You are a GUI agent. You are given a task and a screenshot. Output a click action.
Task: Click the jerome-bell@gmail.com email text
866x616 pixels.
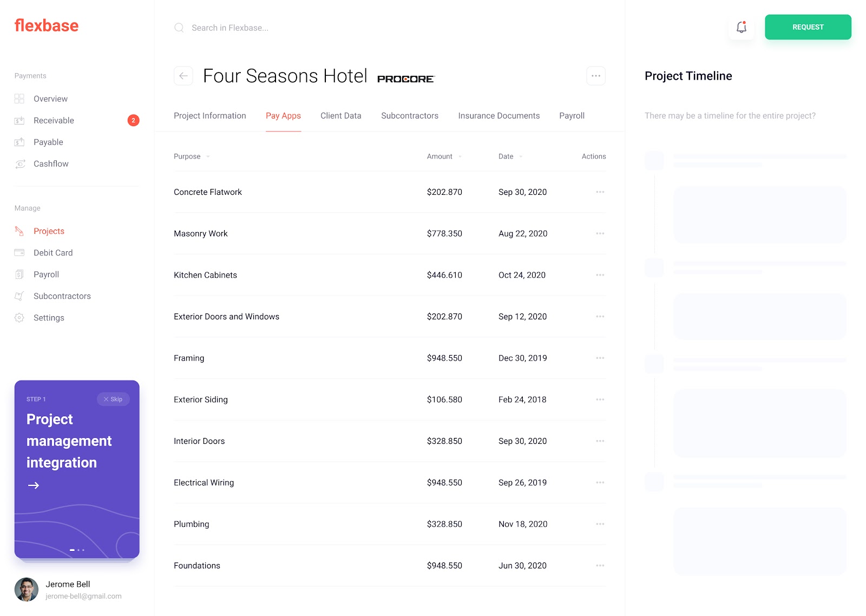[83, 596]
